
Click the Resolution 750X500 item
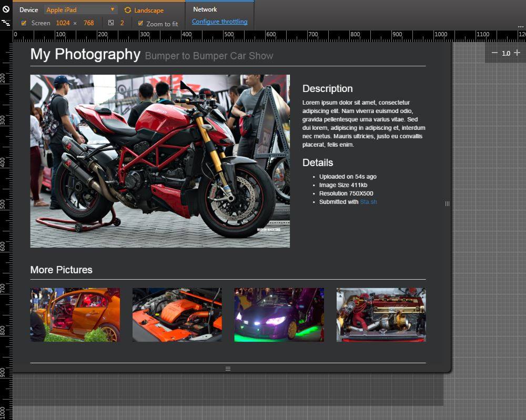coord(346,193)
